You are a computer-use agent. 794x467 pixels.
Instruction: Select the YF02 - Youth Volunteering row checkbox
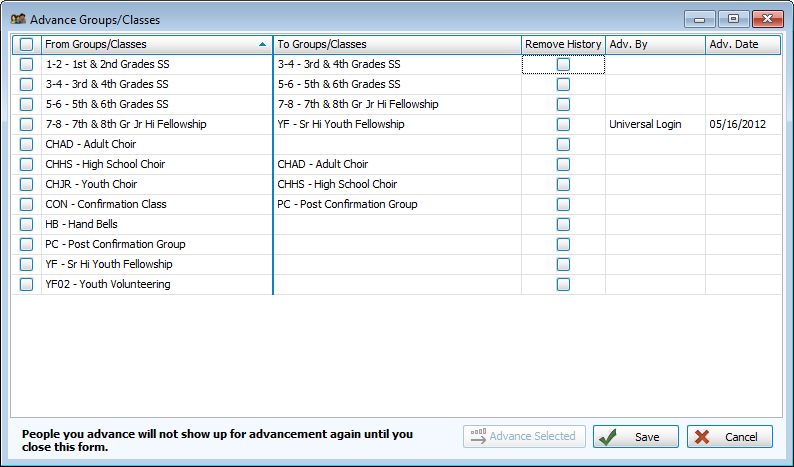point(26,285)
